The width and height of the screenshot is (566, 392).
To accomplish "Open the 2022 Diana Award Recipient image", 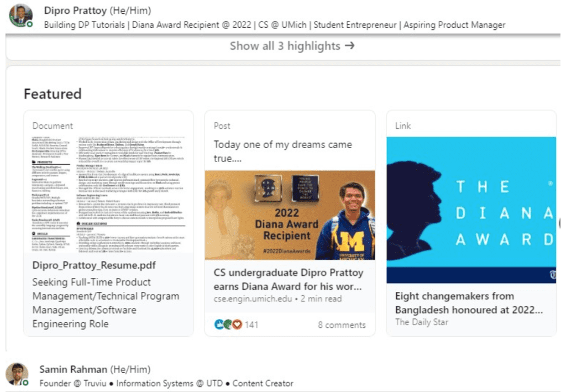I will [x=290, y=215].
